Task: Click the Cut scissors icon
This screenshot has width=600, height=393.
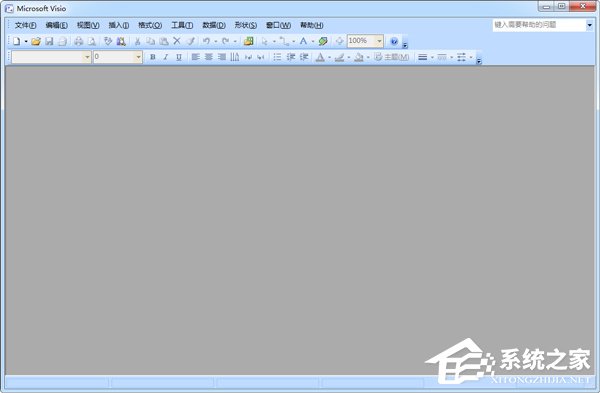Action: pyautogui.click(x=137, y=41)
